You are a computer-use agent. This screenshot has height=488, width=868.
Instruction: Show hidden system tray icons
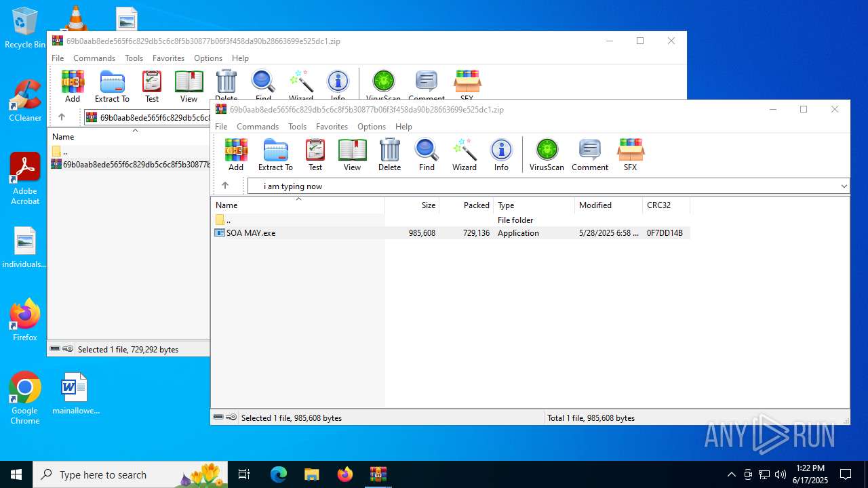[731, 474]
